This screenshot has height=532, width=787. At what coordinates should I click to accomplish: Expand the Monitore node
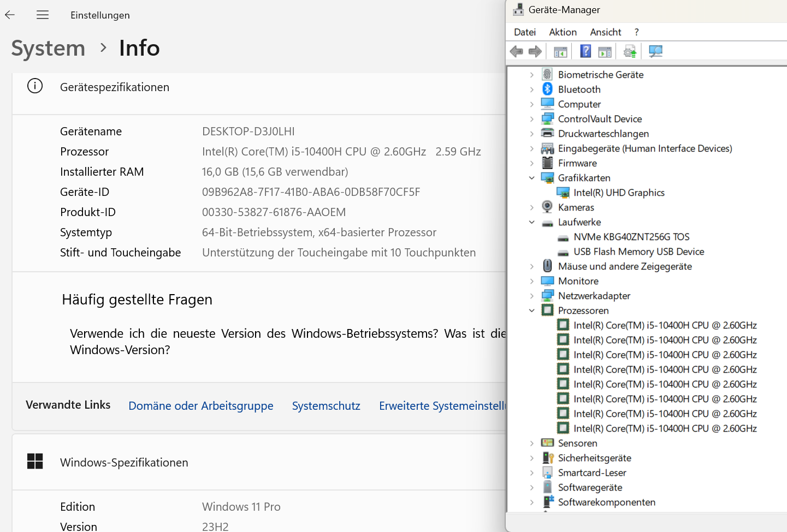tap(532, 281)
